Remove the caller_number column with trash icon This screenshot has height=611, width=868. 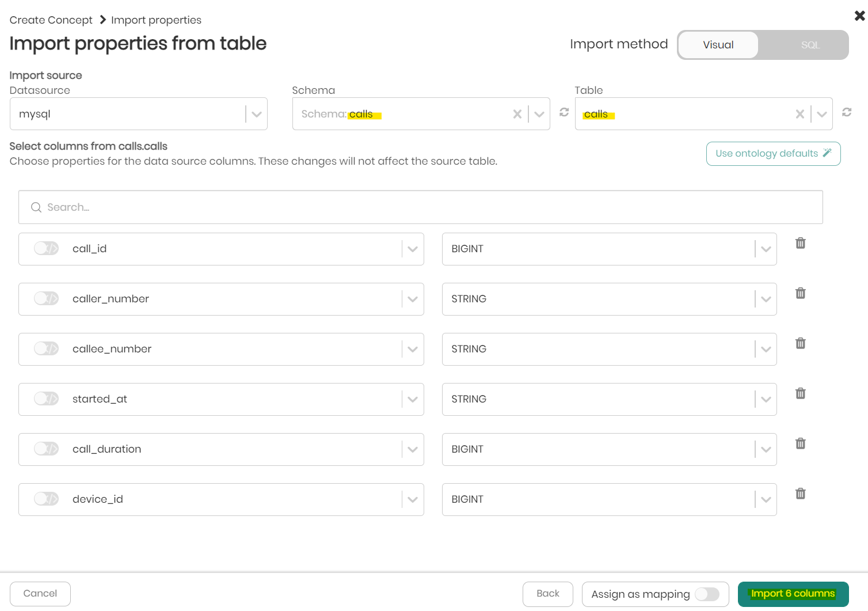800,293
